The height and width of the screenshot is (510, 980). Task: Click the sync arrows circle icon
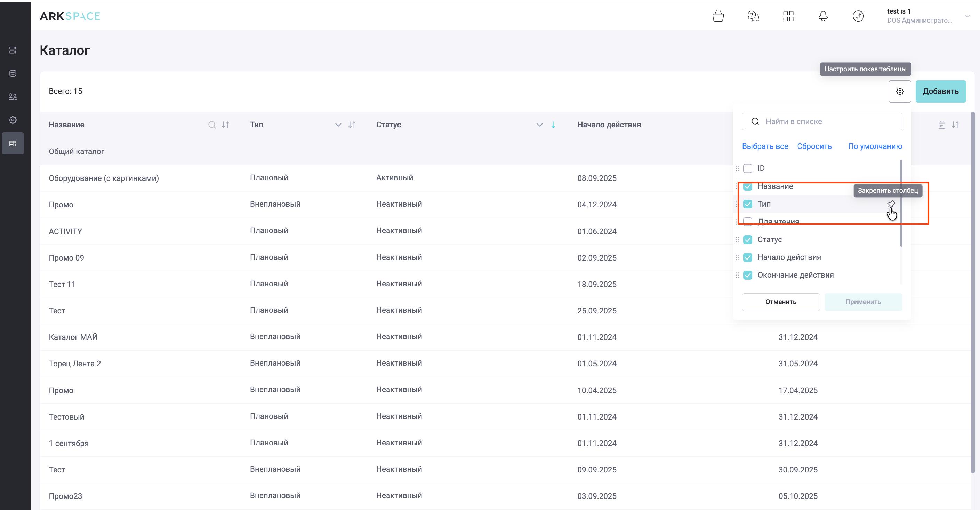coord(858,16)
